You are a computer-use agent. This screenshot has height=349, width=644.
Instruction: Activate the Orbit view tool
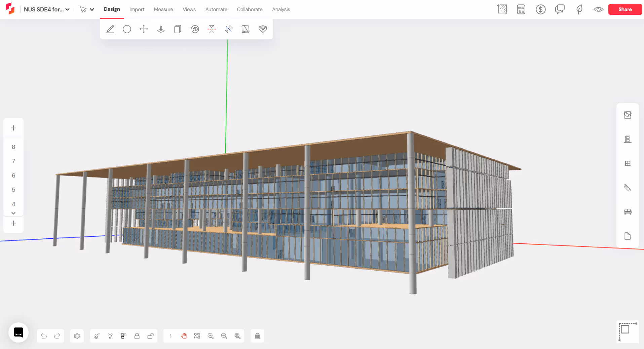tap(197, 336)
